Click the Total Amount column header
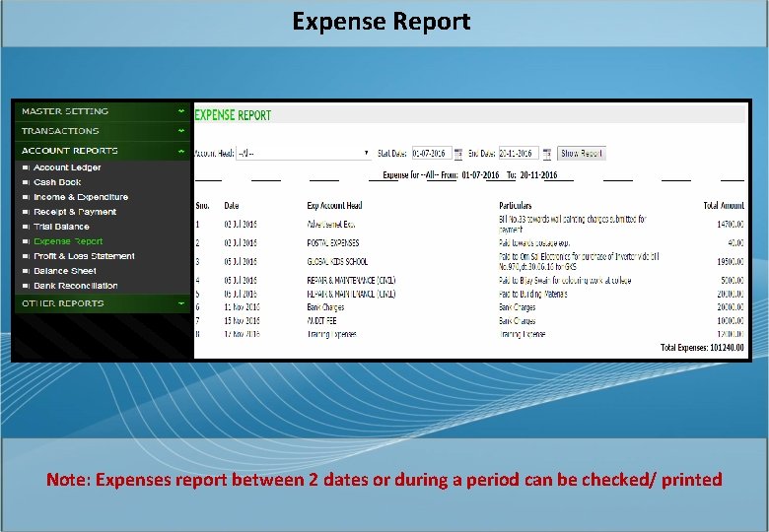Image resolution: width=769 pixels, height=532 pixels. (724, 205)
